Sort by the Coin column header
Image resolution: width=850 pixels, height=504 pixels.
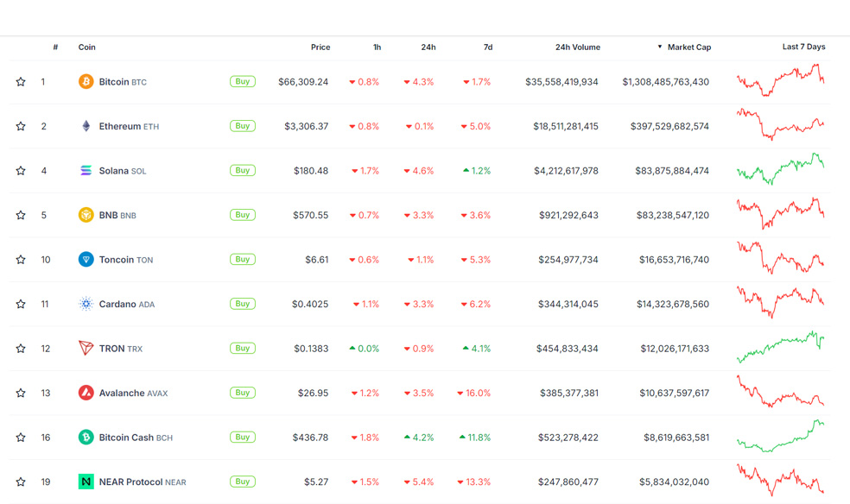pos(86,47)
